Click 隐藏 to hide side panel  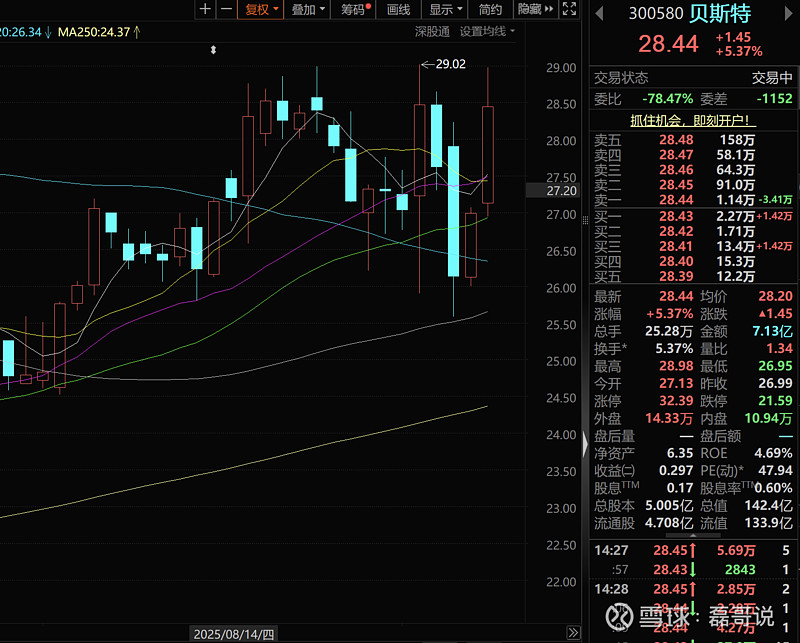[535, 9]
